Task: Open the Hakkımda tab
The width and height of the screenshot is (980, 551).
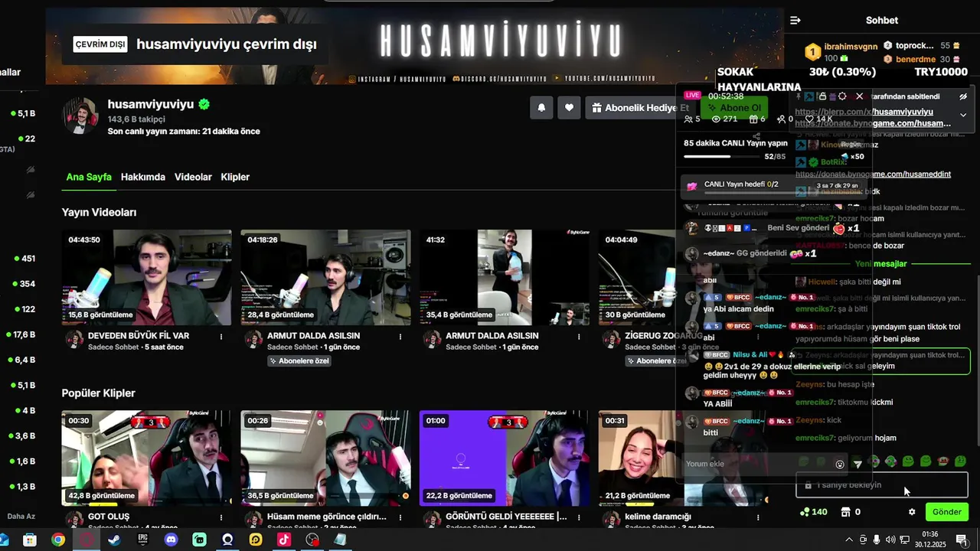Action: click(143, 177)
